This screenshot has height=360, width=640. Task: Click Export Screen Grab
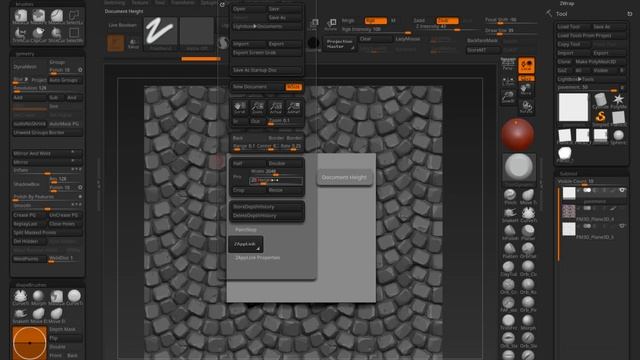(x=267, y=53)
